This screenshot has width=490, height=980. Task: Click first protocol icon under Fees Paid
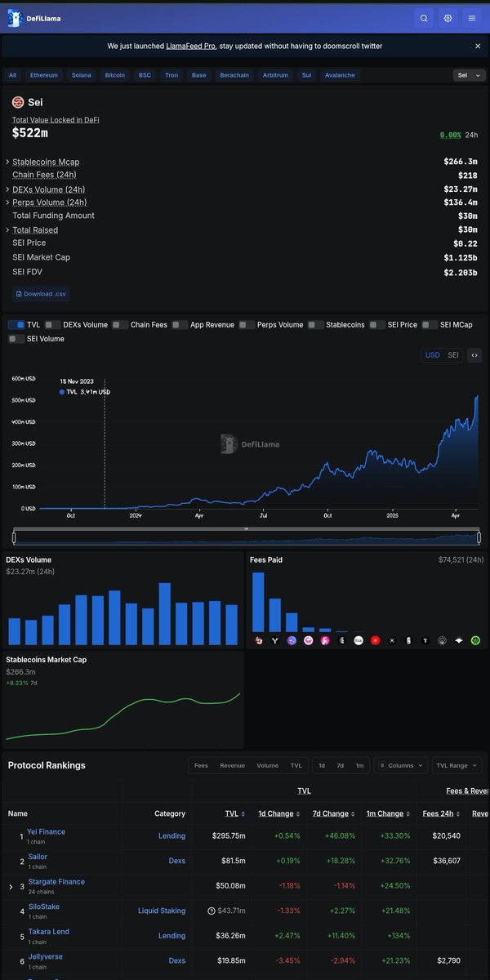[x=258, y=641]
